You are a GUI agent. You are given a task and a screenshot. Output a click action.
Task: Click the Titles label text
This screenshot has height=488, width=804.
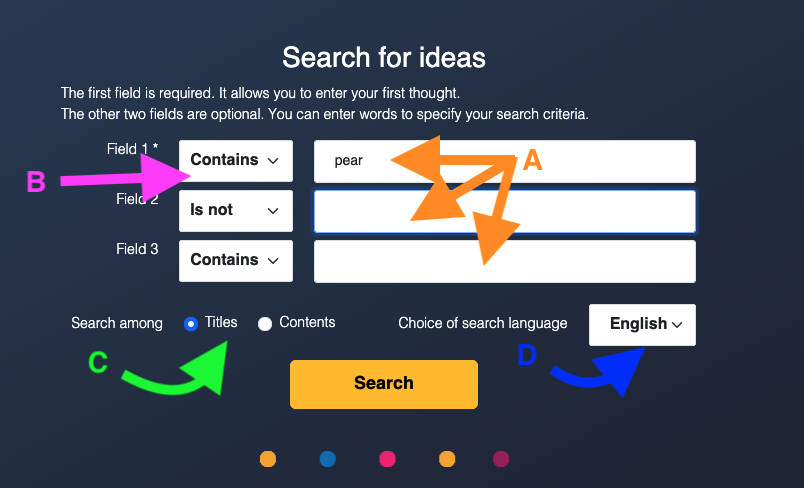tap(221, 322)
